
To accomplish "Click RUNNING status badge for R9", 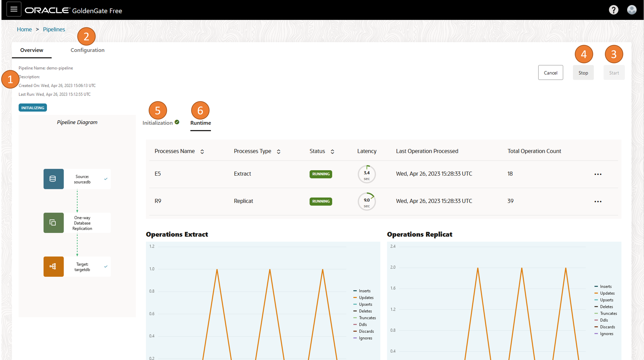I will 321,201.
